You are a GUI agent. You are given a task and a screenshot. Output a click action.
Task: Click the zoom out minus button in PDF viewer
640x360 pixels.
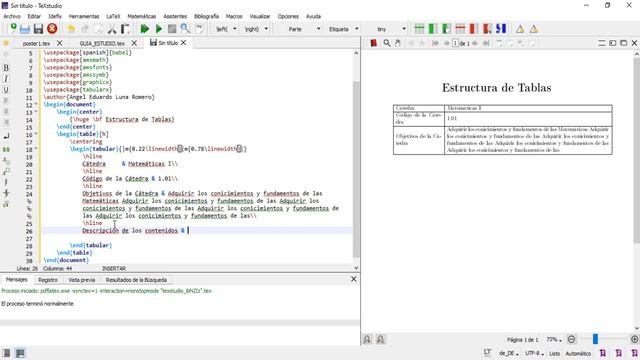[571, 339]
